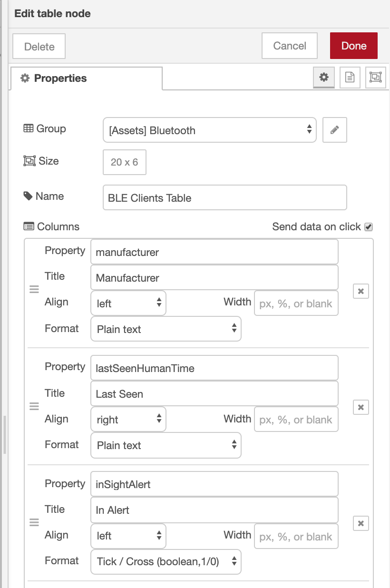Disable Send data on click
This screenshot has height=588, width=390.
(x=370, y=226)
